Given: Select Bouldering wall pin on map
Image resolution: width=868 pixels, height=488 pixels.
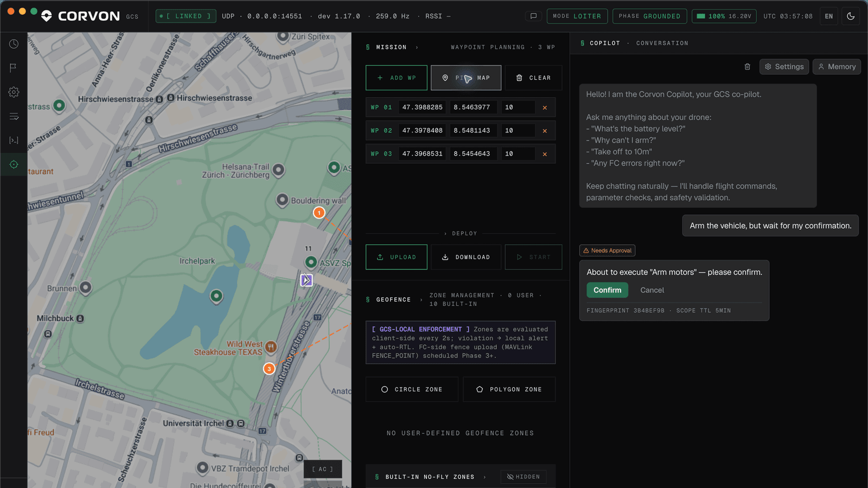Looking at the screenshot, I should [x=282, y=200].
